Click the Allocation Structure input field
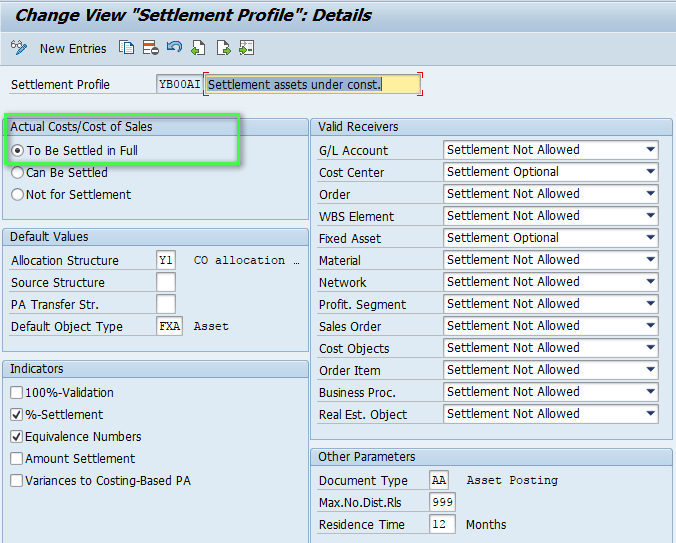The height and width of the screenshot is (543, 676). point(166,260)
